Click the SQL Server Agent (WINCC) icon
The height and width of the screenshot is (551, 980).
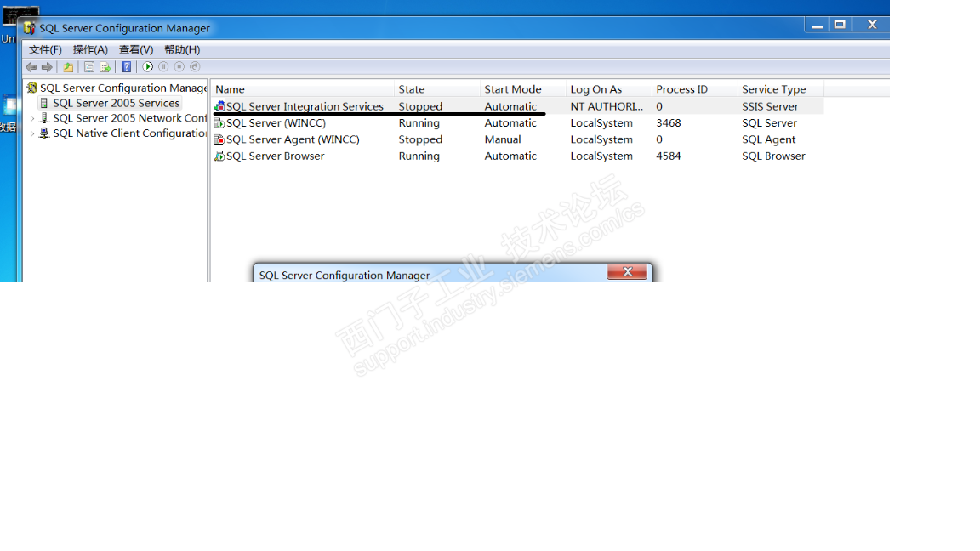coord(219,140)
